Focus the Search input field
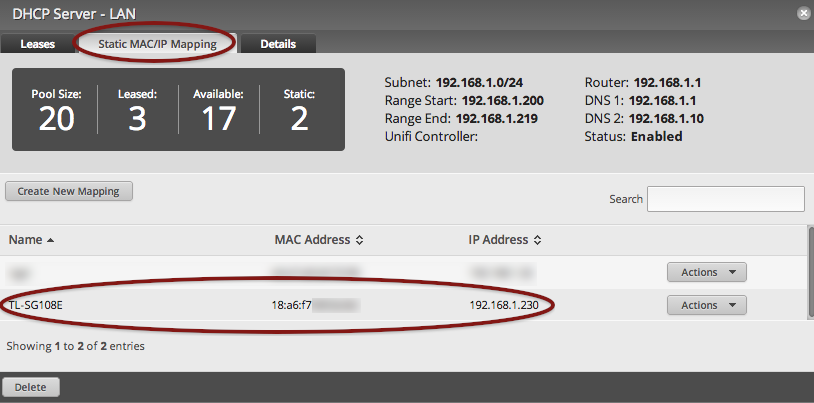Image resolution: width=814 pixels, height=403 pixels. (726, 199)
